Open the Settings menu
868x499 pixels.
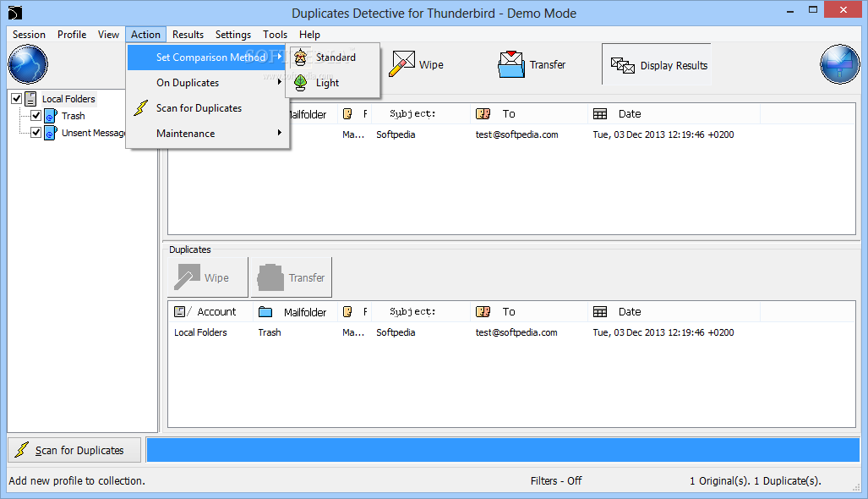tap(233, 35)
